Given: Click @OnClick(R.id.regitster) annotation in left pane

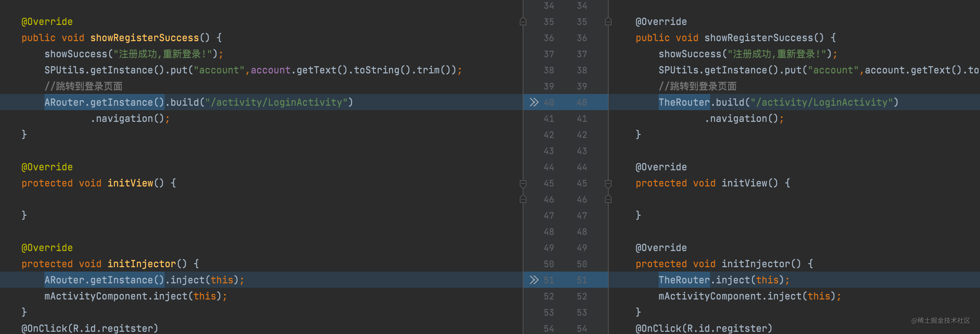Looking at the screenshot, I should pos(90,328).
